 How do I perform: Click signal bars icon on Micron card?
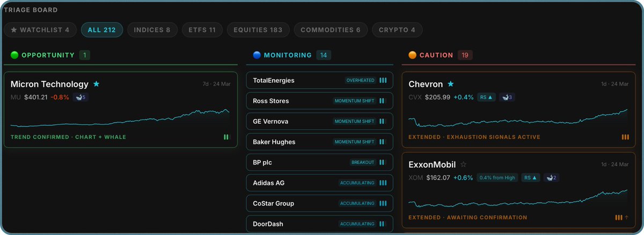click(226, 137)
